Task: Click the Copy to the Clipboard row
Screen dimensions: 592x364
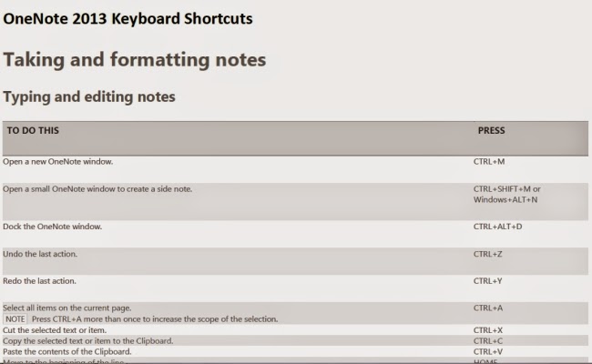Action: coord(295,340)
